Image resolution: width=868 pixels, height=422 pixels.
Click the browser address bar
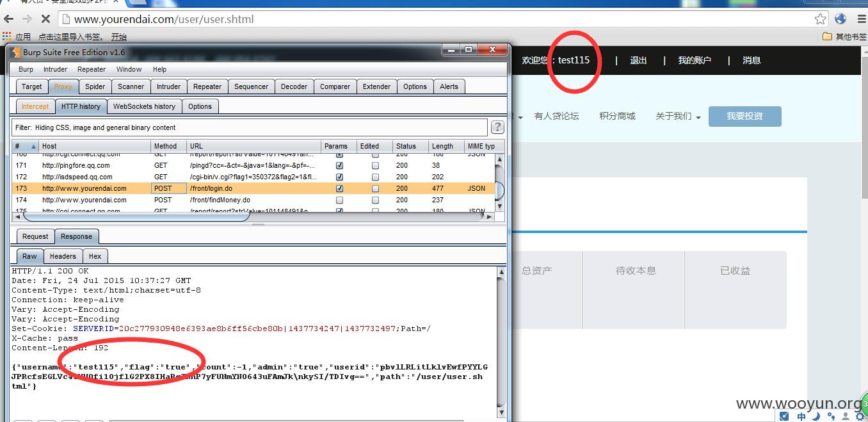click(x=442, y=19)
